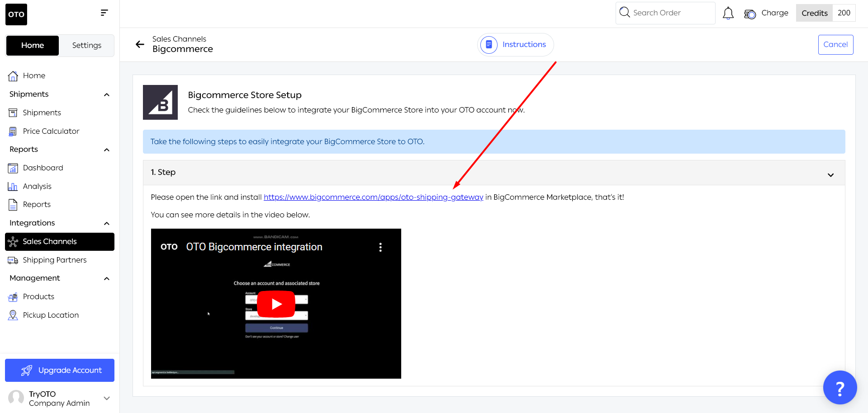The image size is (868, 413).
Task: Click the rocket icon on Upgrade Account
Action: tap(27, 371)
